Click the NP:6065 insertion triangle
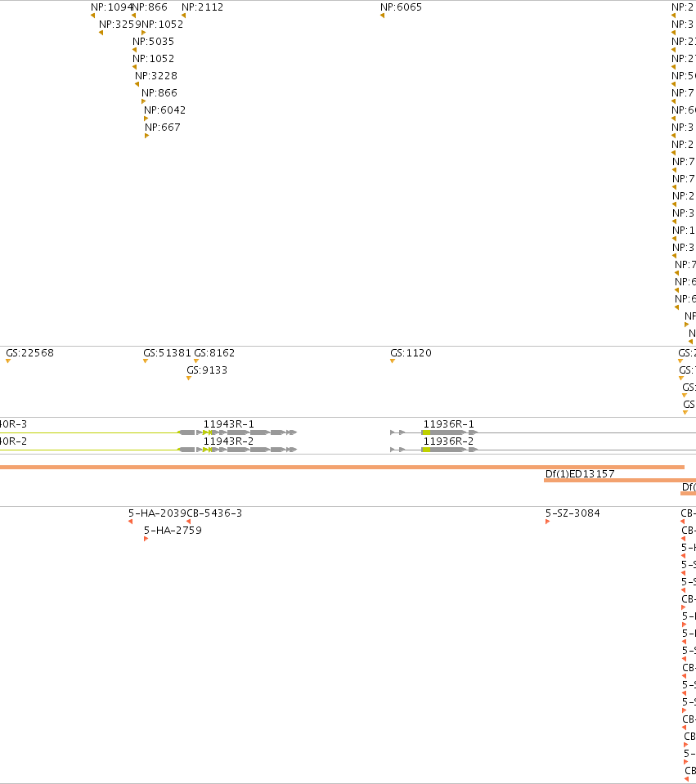Viewport: 696px width, 784px height. pos(382,16)
